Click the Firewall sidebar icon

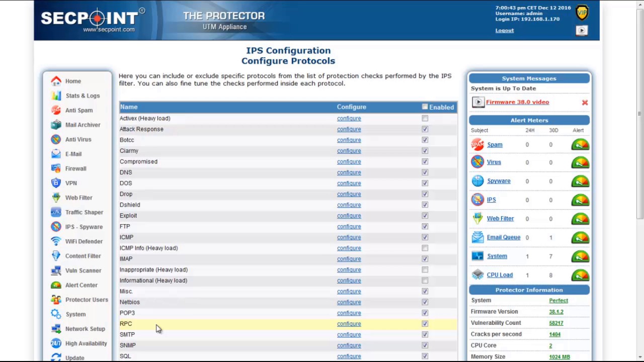click(56, 168)
